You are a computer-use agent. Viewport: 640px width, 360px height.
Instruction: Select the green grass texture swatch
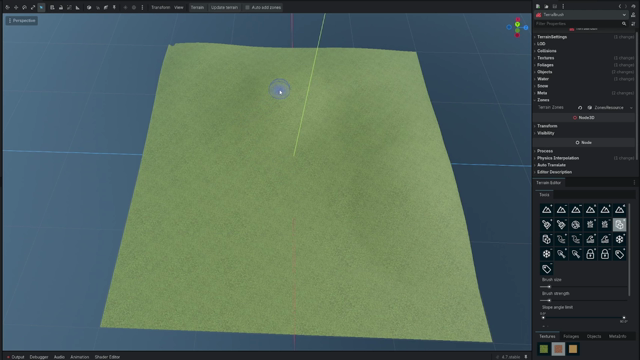coord(544,349)
